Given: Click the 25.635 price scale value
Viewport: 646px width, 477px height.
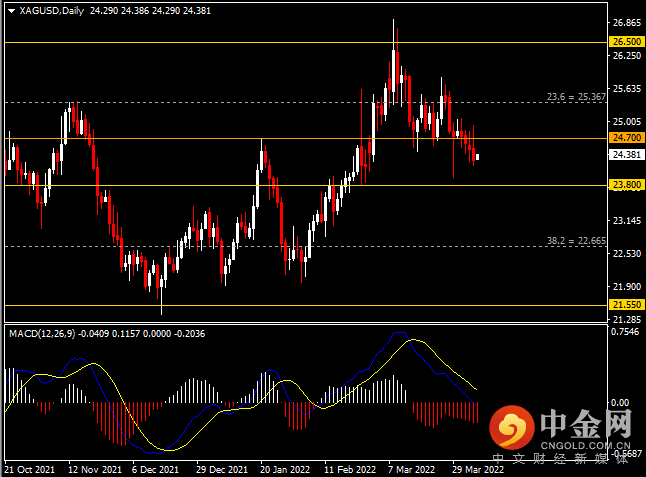Looking at the screenshot, I should pos(627,89).
